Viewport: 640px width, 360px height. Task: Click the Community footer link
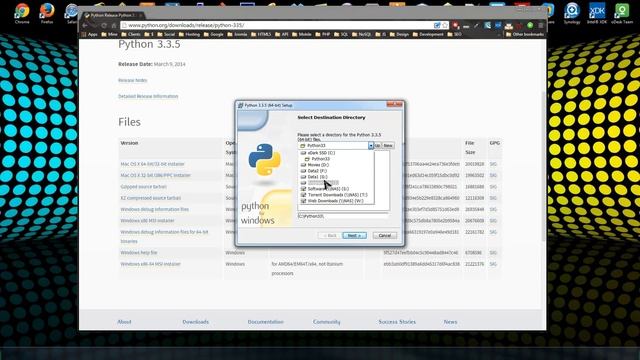click(327, 322)
